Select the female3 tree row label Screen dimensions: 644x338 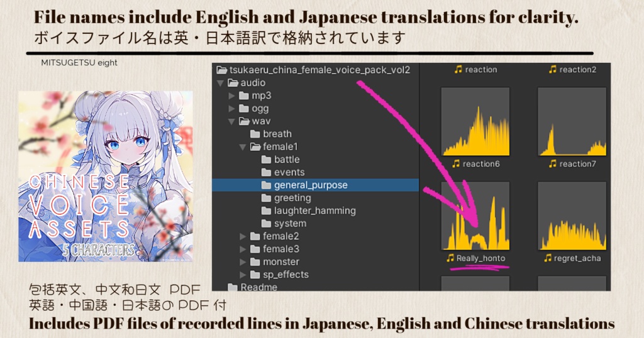pos(281,249)
